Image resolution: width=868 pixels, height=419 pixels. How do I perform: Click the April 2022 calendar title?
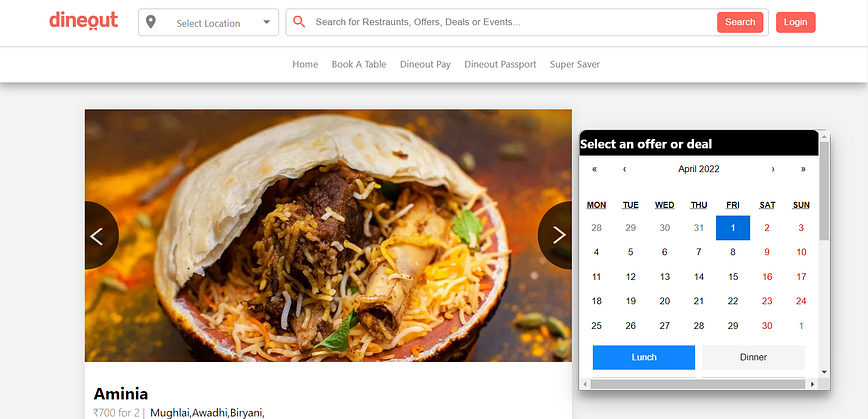[x=699, y=169]
